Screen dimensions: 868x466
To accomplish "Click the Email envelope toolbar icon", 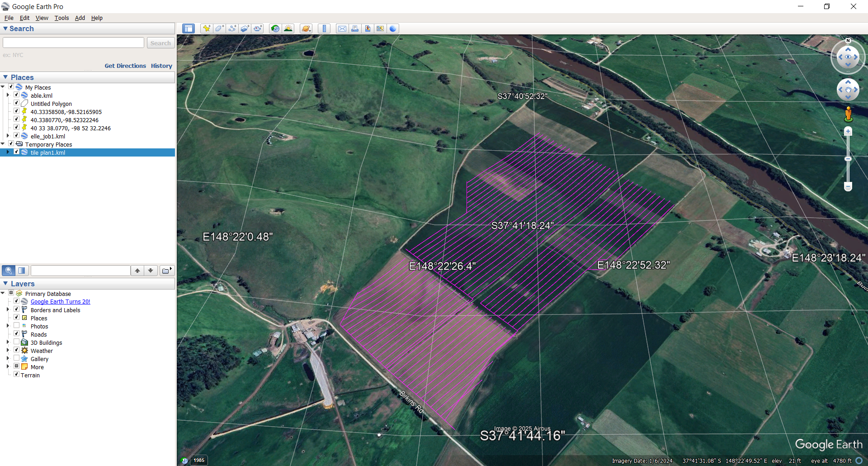I will 342,29.
